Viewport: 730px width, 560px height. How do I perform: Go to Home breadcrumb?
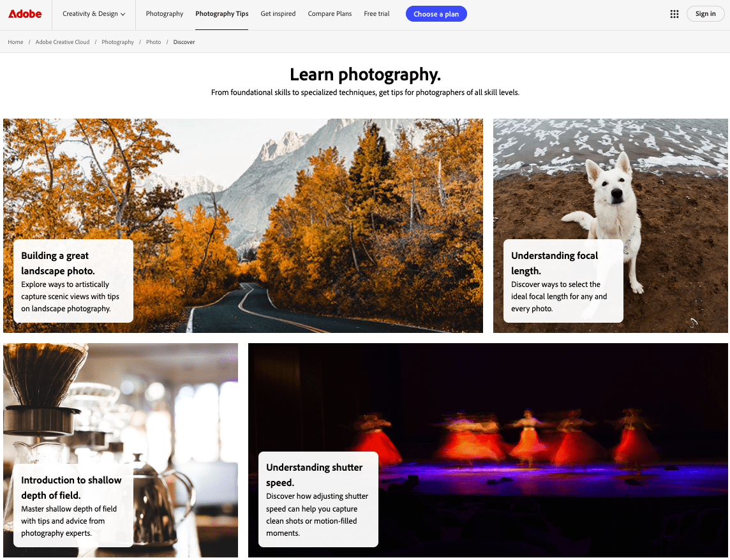15,42
